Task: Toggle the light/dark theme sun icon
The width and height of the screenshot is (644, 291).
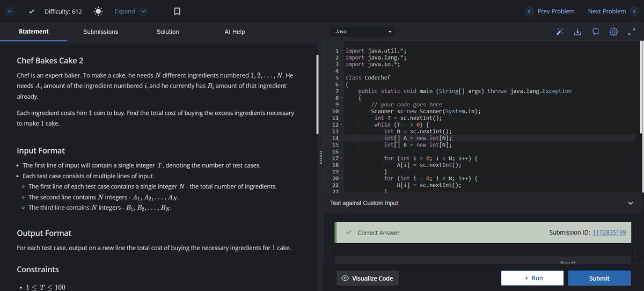Action: click(98, 11)
